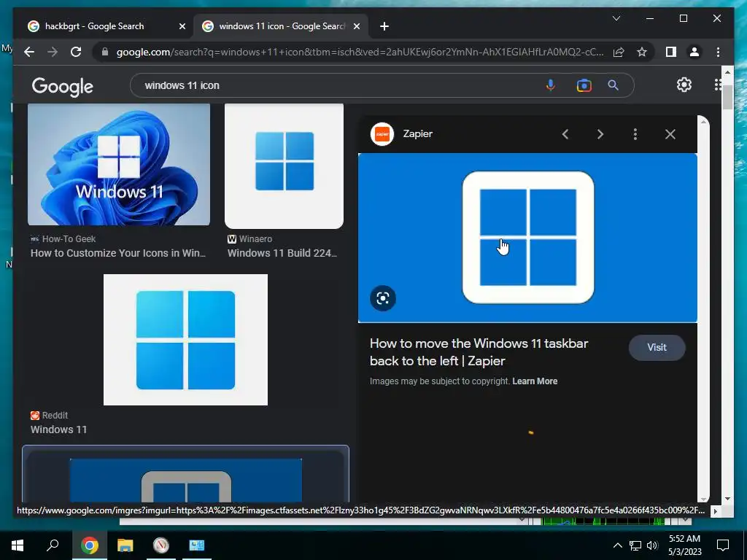Open the Chrome three-dot menu
The height and width of the screenshot is (560, 747).
click(718, 52)
